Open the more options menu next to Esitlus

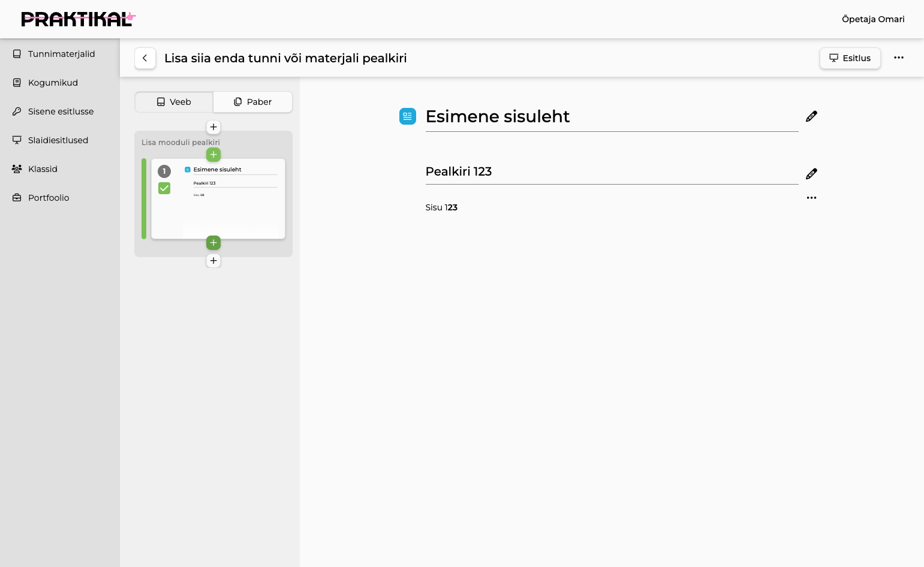(x=898, y=58)
